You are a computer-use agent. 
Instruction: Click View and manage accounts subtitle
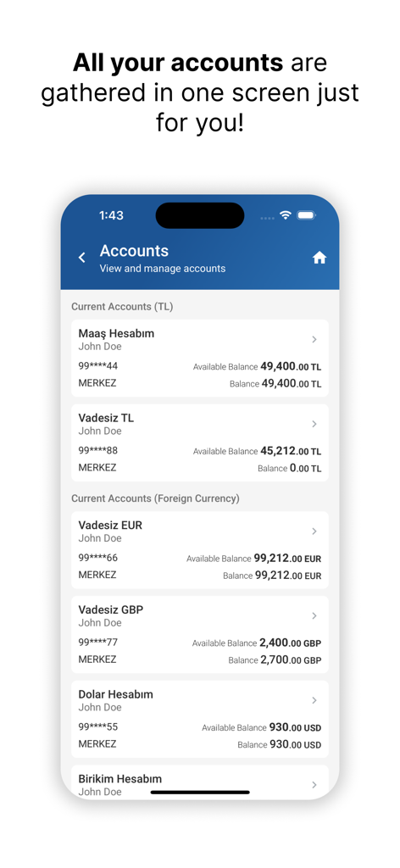point(163,269)
